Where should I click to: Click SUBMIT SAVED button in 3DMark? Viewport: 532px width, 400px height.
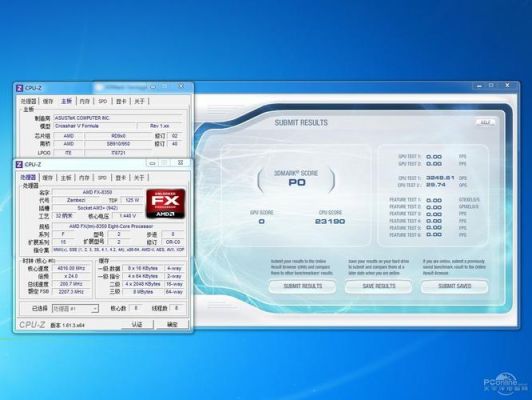point(455,286)
